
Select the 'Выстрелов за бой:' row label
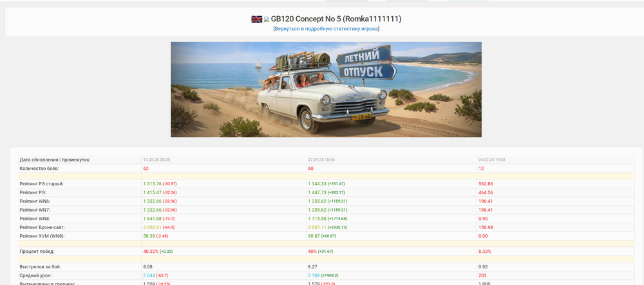pyautogui.click(x=40, y=267)
